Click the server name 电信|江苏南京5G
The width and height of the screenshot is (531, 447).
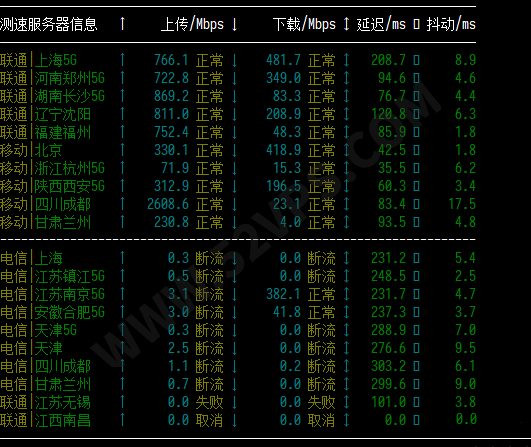[x=52, y=294]
